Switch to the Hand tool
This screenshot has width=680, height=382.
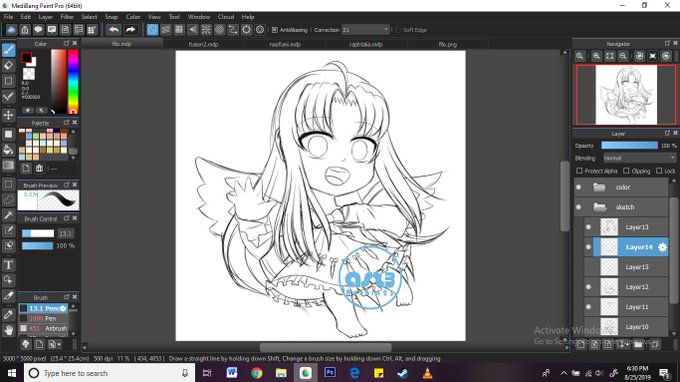pos(8,330)
